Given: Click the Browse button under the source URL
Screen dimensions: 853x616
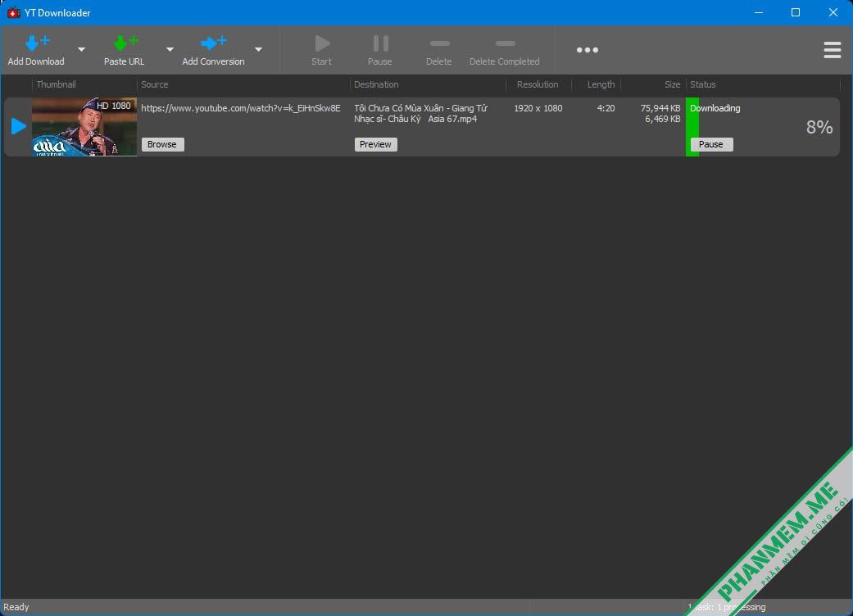Looking at the screenshot, I should coord(162,144).
